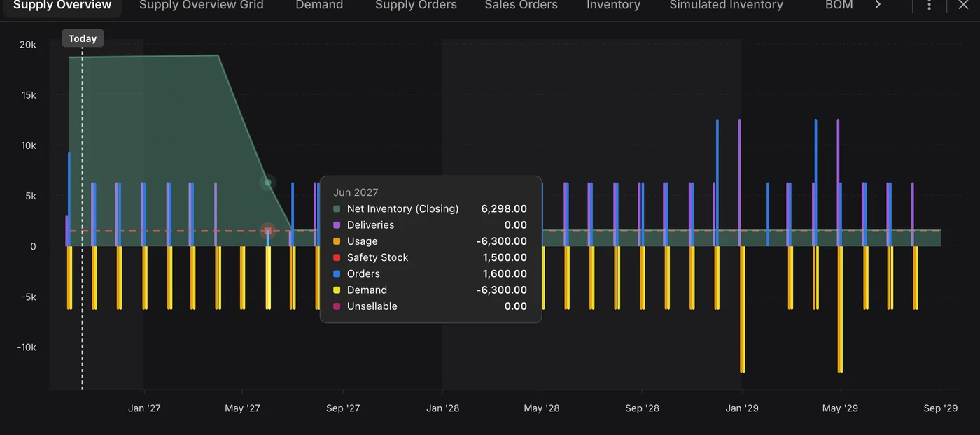
Task: Click the tall yellow demand bar at May '29
Action: [840, 309]
